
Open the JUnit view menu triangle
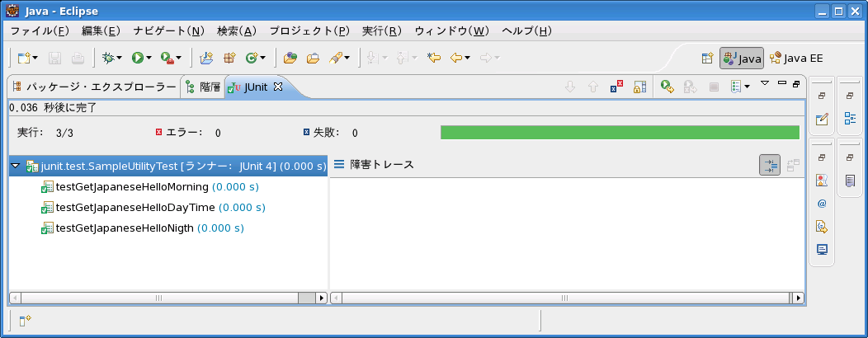point(765,83)
